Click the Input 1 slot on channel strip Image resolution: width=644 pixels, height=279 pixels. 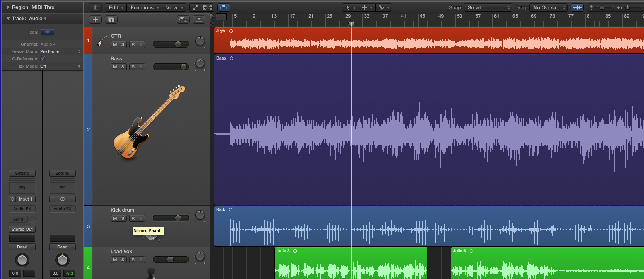[26, 199]
